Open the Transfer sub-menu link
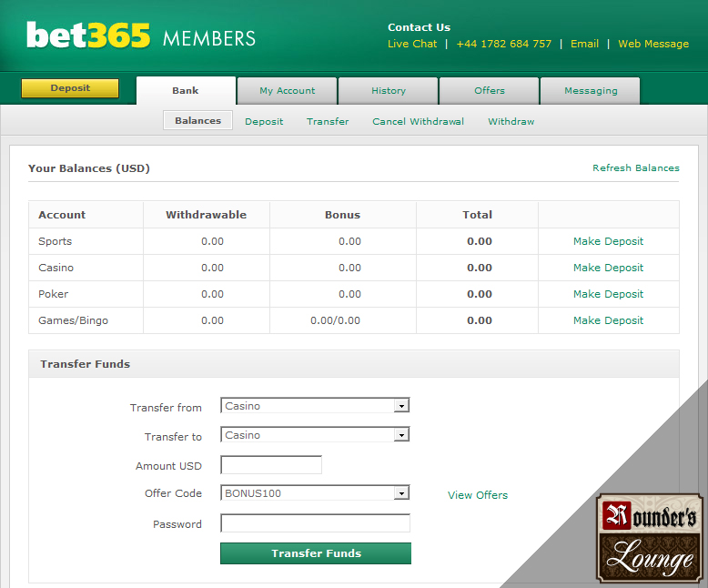This screenshot has height=588, width=708. [328, 121]
